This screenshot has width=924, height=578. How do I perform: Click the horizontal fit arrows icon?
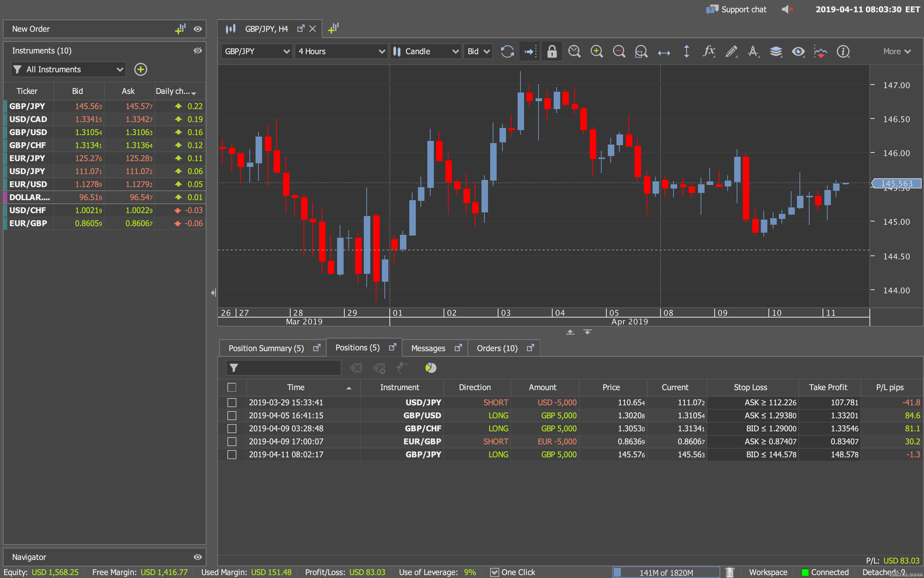[x=664, y=52]
